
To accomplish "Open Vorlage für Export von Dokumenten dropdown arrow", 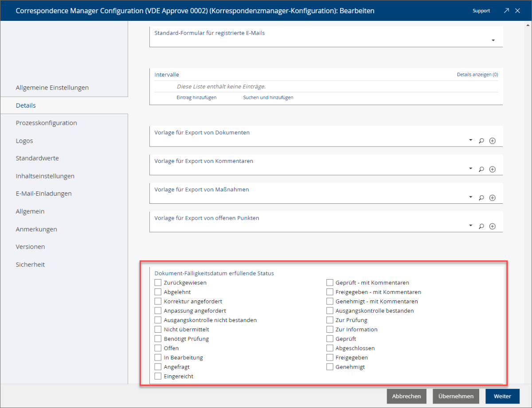I will (470, 140).
